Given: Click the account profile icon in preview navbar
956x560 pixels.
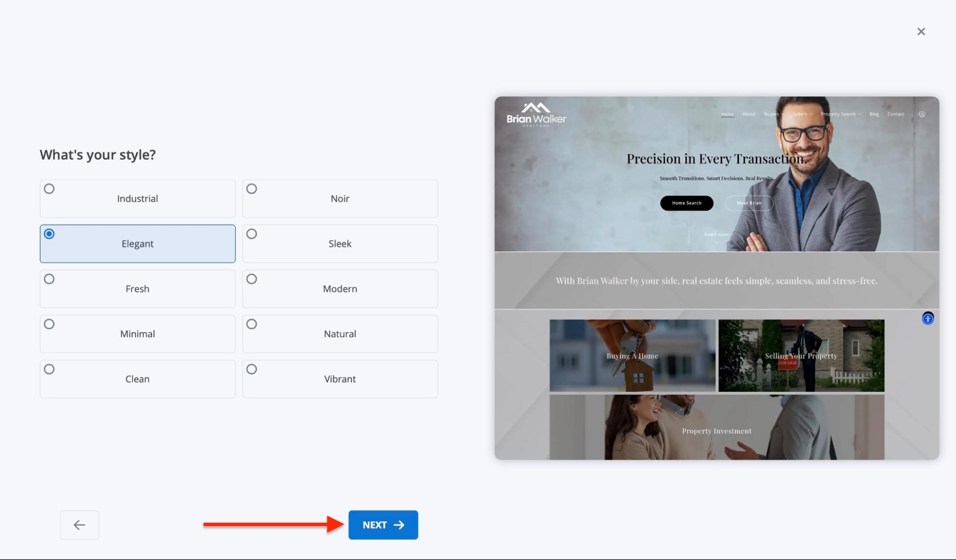Looking at the screenshot, I should click(921, 114).
